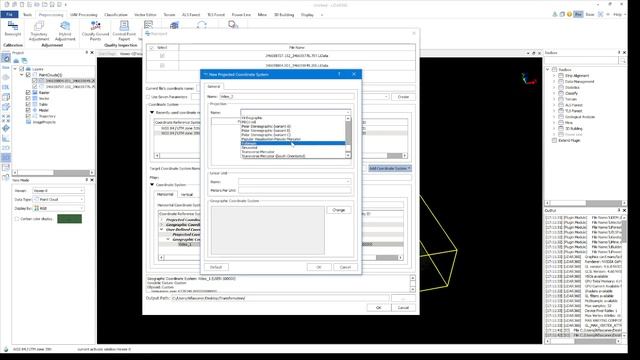Switch to the Terrain ribbon tab
The height and width of the screenshot is (360, 640).
click(169, 15)
